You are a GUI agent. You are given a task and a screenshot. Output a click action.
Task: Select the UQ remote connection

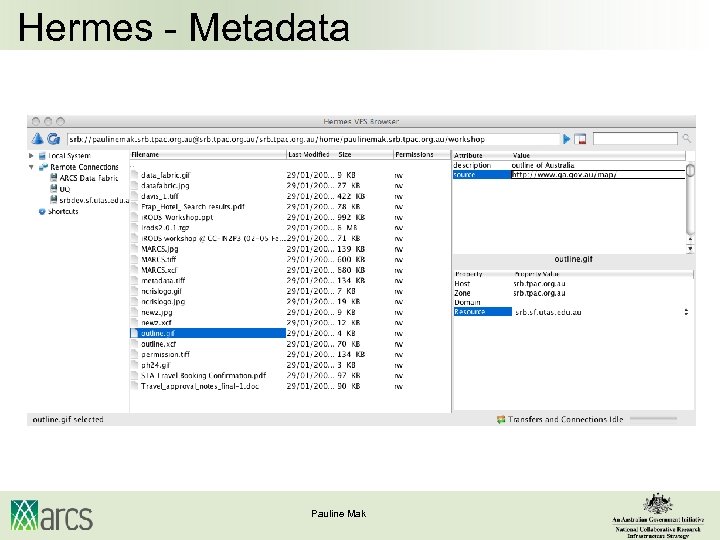click(65, 189)
